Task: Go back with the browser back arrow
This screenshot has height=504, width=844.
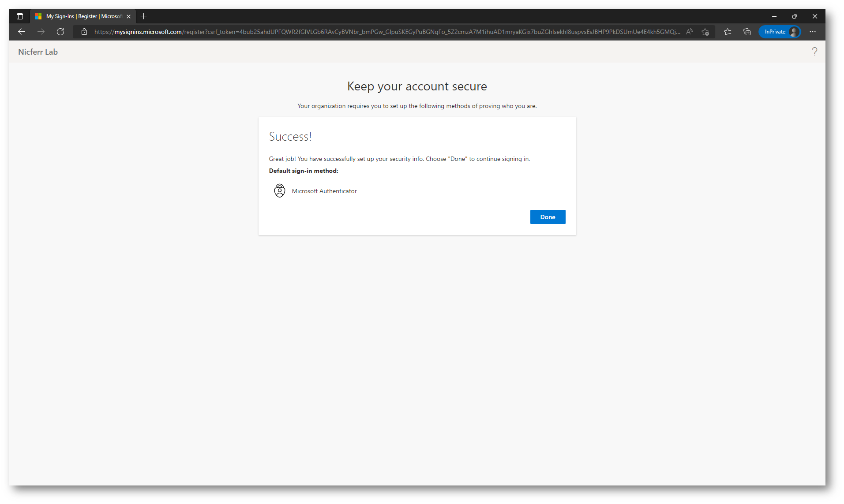Action: click(22, 32)
